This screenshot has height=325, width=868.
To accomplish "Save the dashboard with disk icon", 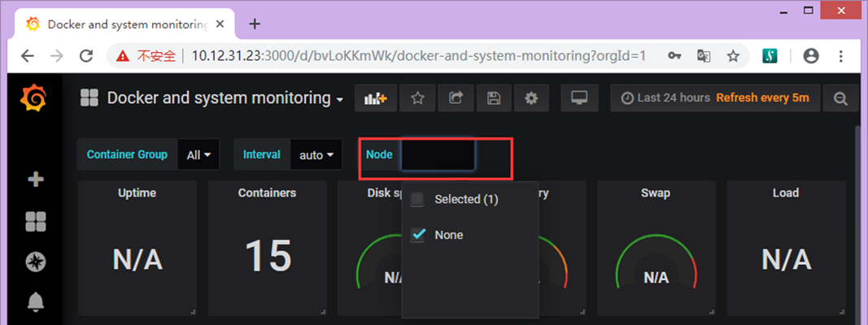I will click(x=493, y=98).
